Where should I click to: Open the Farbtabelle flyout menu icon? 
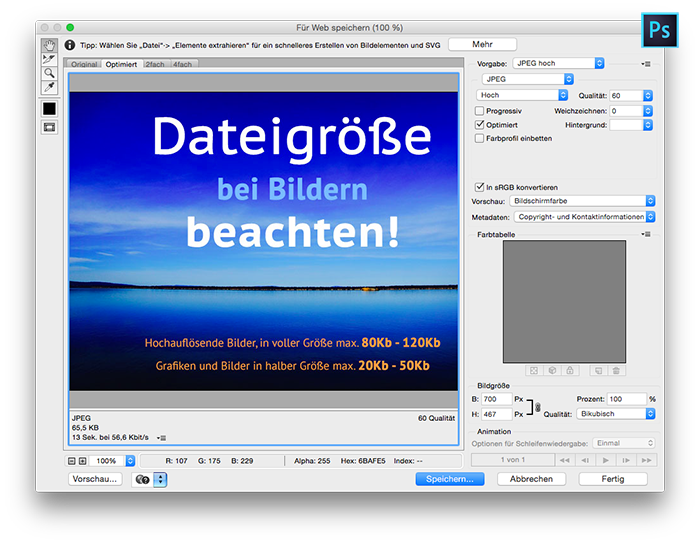tap(646, 234)
